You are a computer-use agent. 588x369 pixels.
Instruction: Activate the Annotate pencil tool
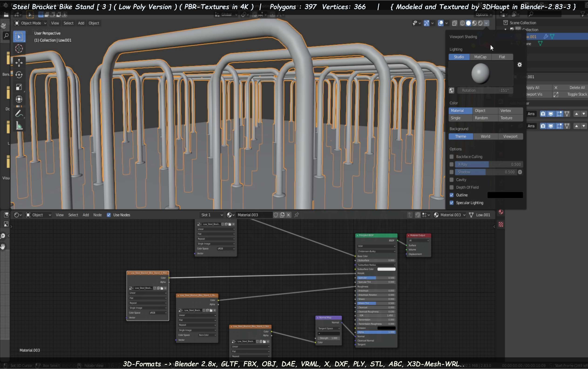(x=19, y=114)
